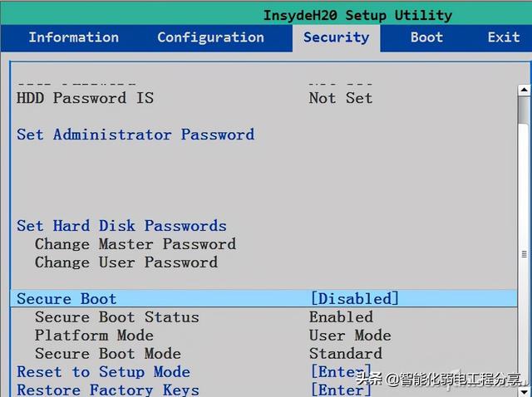This screenshot has width=532, height=397.
Task: Click HDD Password IS Not Set value
Action: 340,98
